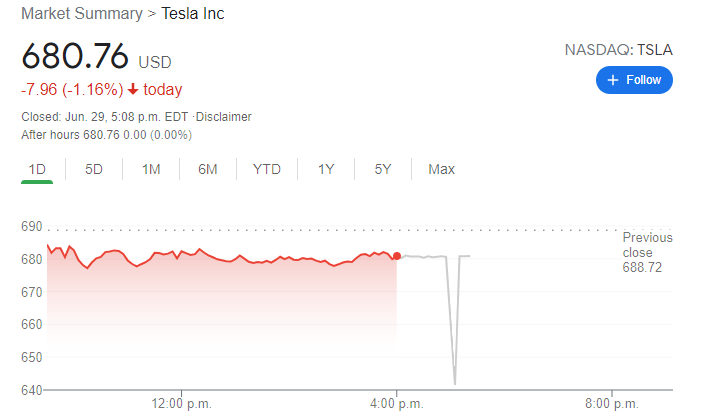Click the Tesla Inc title

[x=194, y=15]
